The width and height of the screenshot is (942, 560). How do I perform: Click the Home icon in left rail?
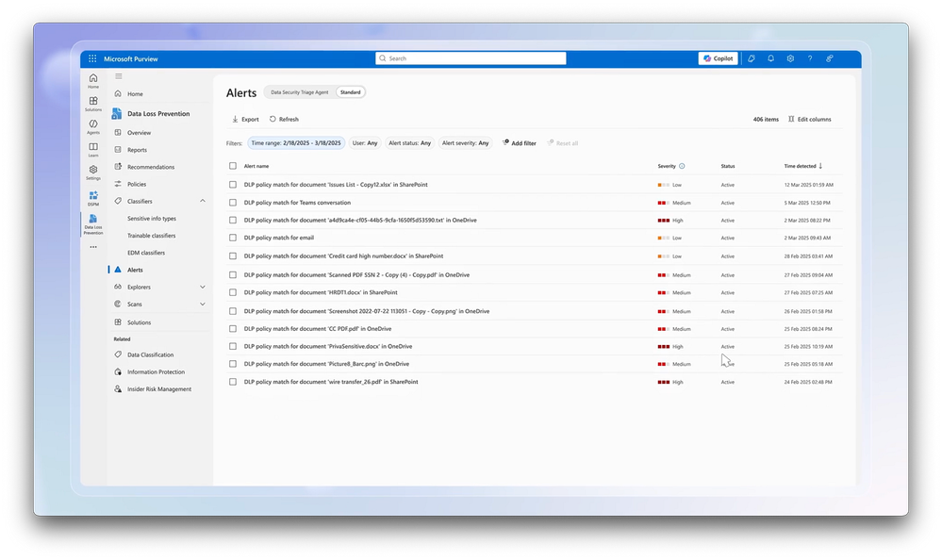click(x=93, y=80)
